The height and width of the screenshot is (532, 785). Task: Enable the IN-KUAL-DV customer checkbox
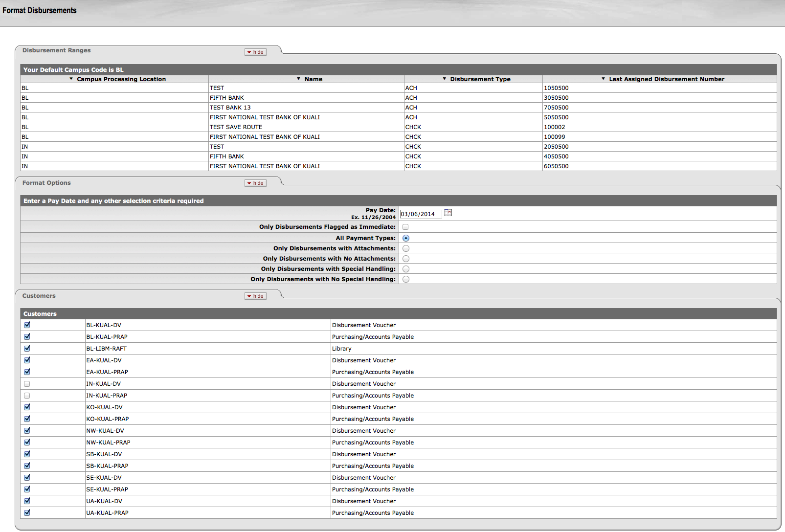27,384
